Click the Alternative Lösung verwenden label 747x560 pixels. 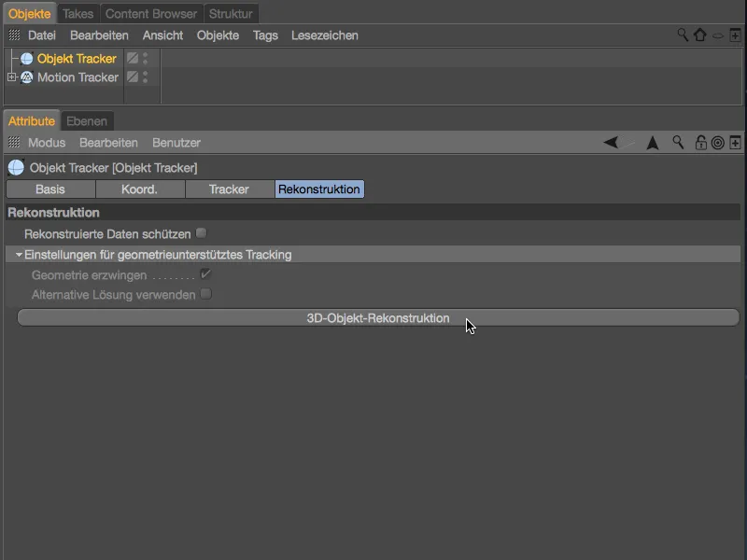pyautogui.click(x=113, y=295)
